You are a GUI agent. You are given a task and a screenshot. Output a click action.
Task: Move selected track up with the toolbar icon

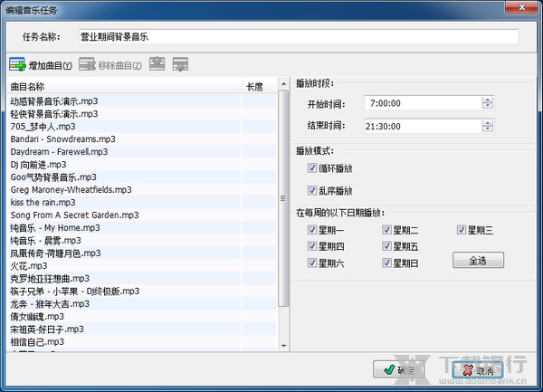click(x=157, y=65)
